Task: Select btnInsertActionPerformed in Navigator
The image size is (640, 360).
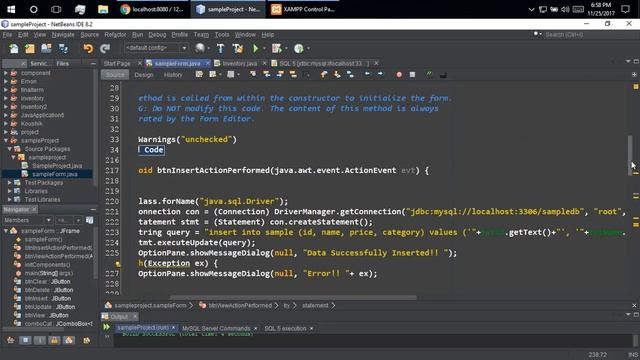Action: point(58,248)
